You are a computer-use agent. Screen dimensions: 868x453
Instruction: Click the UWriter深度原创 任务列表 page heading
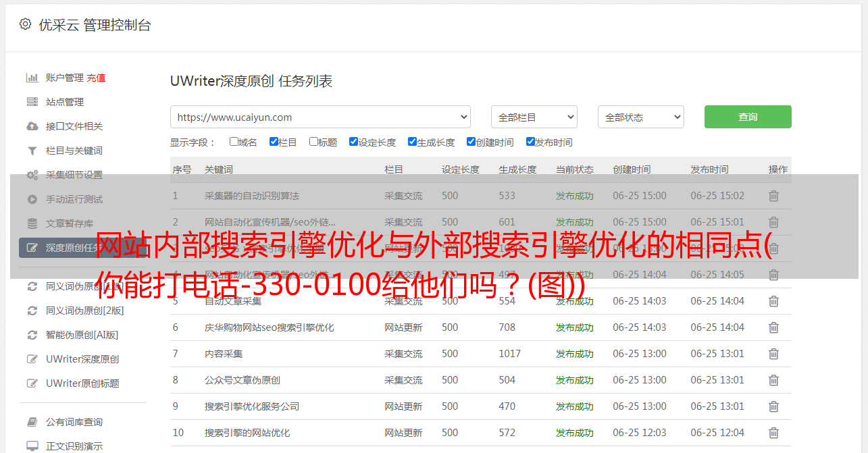pyautogui.click(x=251, y=82)
